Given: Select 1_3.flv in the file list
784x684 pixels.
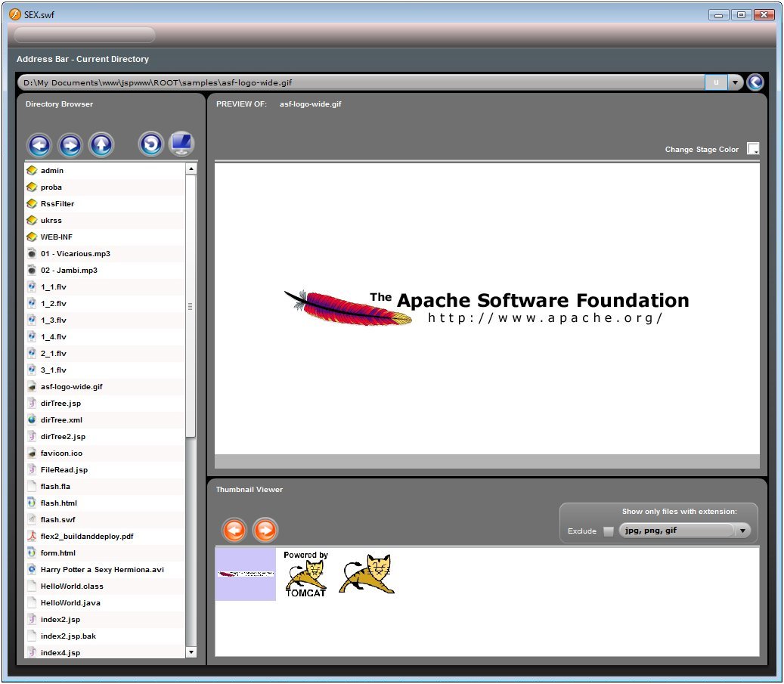Looking at the screenshot, I should coord(104,320).
